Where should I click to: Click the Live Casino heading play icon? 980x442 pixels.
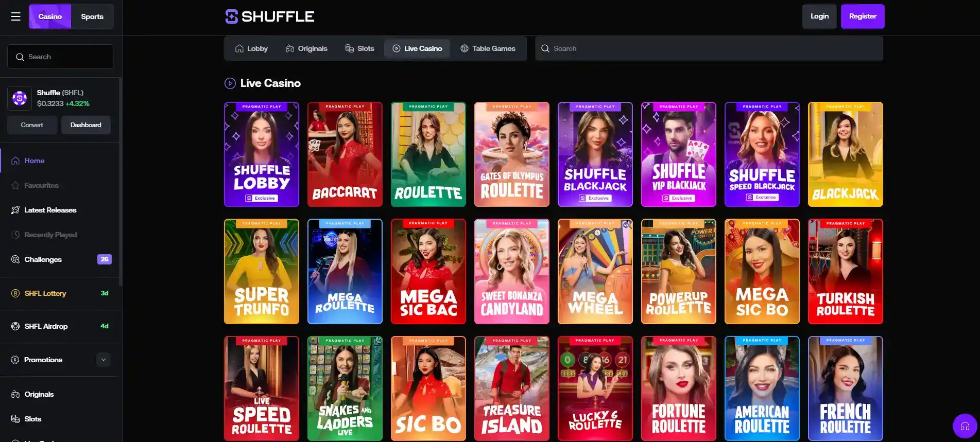[230, 83]
